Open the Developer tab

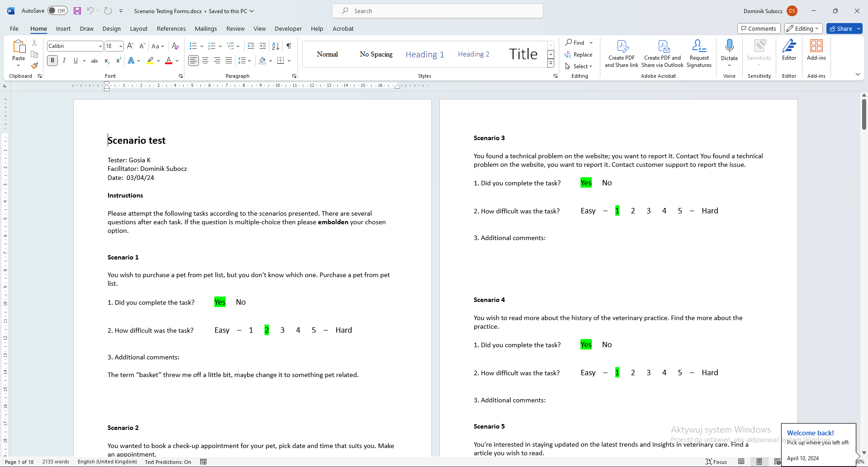[288, 28]
